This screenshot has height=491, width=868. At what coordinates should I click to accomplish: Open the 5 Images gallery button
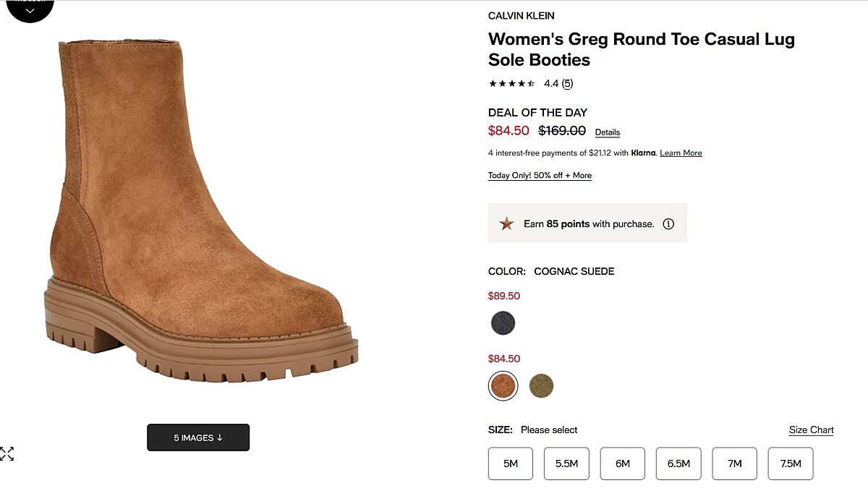coord(198,437)
